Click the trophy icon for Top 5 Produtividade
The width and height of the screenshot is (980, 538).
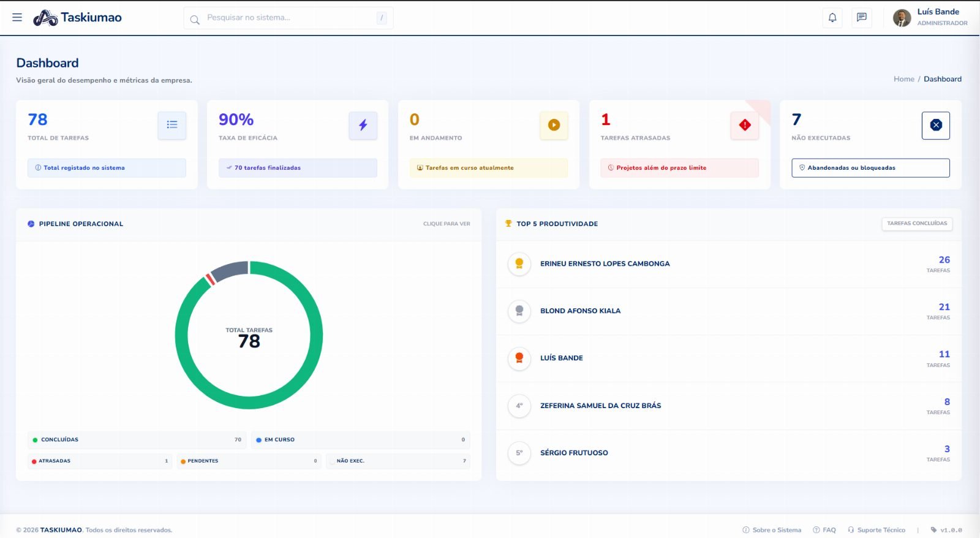click(508, 224)
